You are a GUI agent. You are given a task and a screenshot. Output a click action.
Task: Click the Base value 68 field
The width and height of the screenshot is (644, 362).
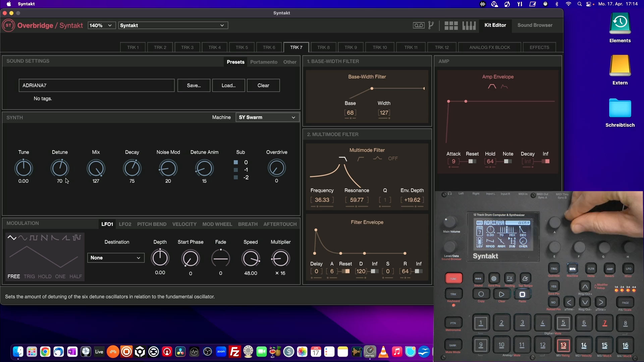click(x=350, y=113)
